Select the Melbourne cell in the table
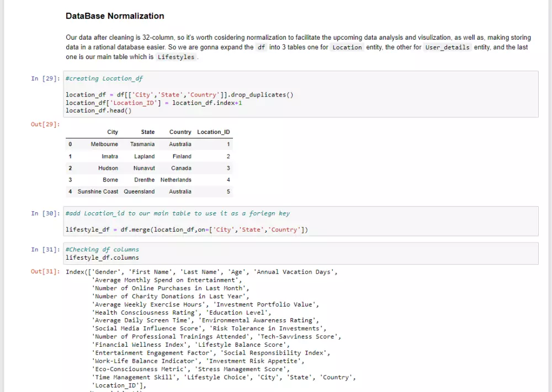 tap(104, 144)
